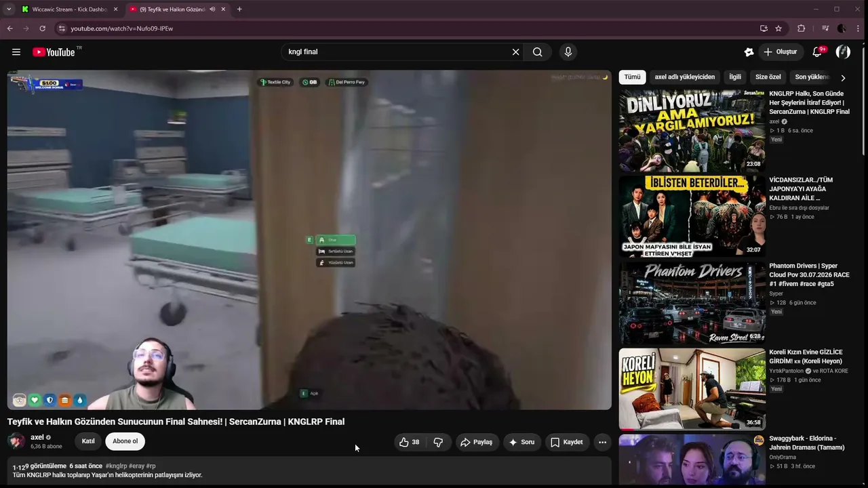Bookmark this page with the star
Image resolution: width=868 pixels, height=488 pixels.
[778, 28]
